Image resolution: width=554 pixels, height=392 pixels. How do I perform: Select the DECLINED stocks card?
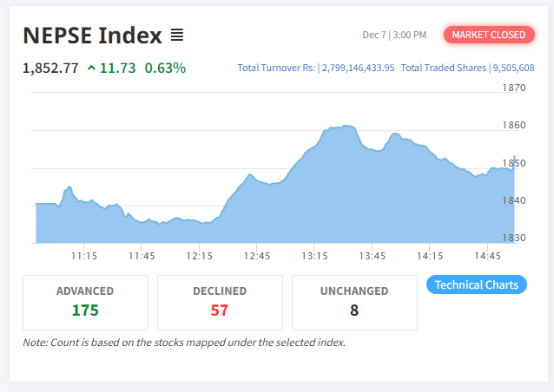coord(220,302)
